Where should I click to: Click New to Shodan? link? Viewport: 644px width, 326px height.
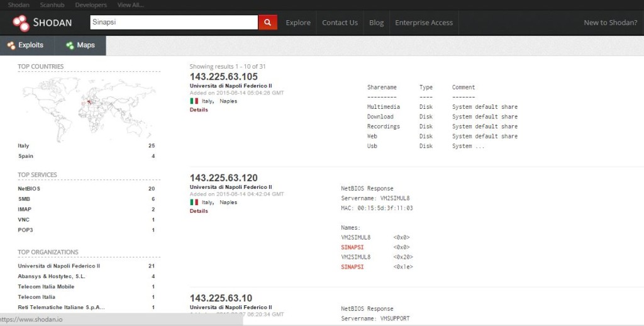point(610,23)
